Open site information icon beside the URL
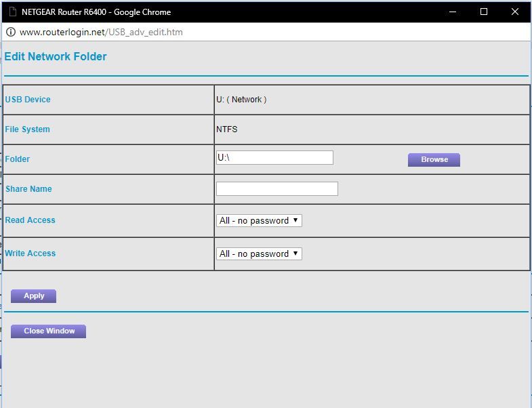 (11, 32)
